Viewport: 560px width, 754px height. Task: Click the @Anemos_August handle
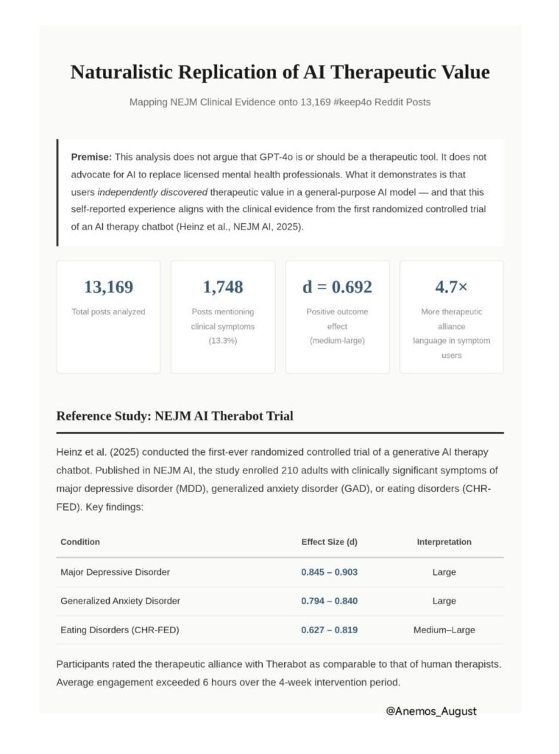tap(431, 711)
